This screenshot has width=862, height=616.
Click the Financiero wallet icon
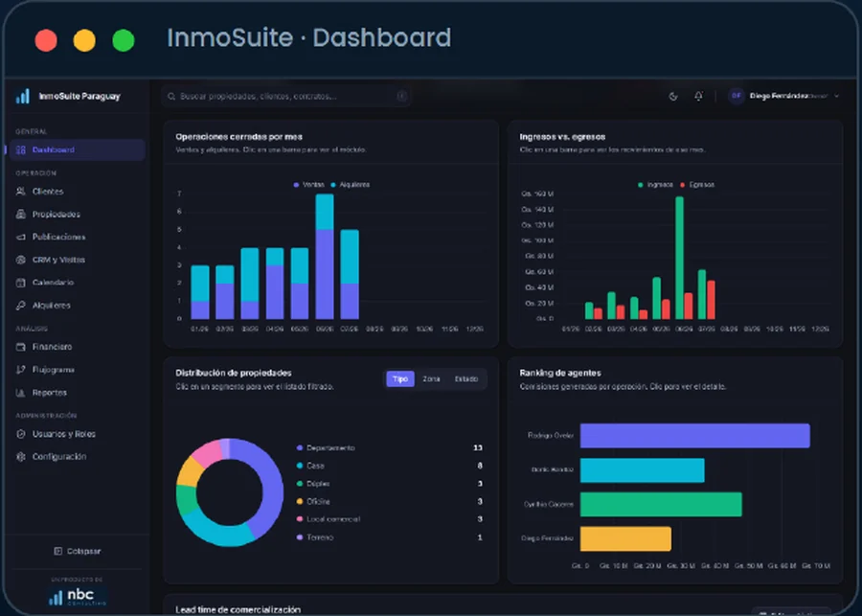tap(21, 347)
